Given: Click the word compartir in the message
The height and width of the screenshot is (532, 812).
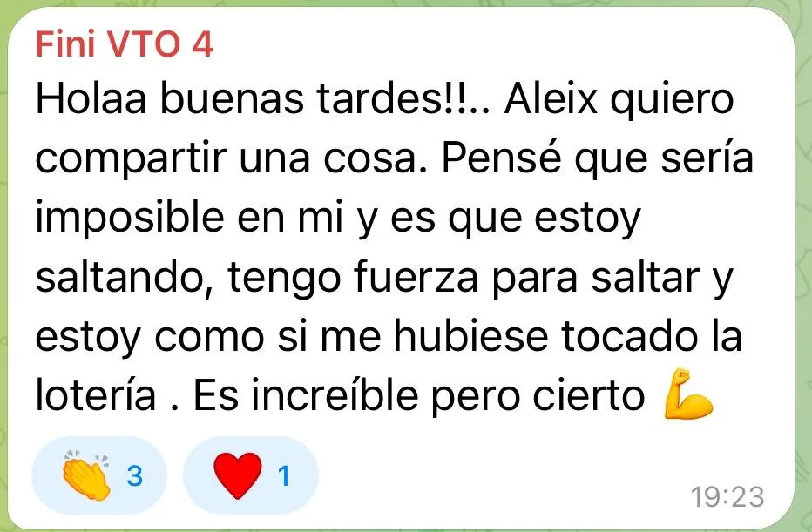Looking at the screenshot, I should point(131,159).
